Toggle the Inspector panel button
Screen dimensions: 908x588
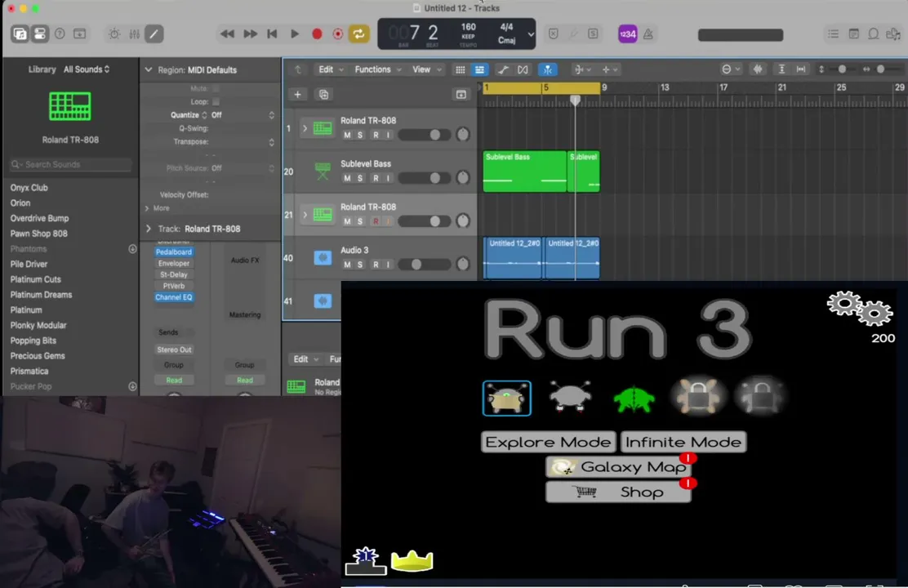(39, 33)
